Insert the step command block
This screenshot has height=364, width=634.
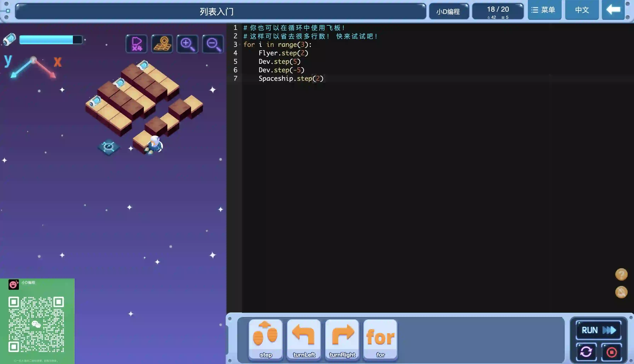266,339
